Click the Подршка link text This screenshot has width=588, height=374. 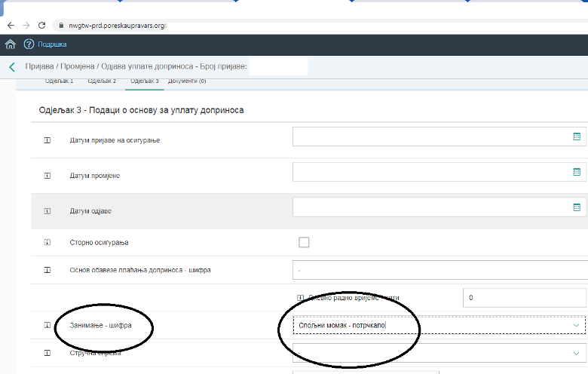[52, 44]
